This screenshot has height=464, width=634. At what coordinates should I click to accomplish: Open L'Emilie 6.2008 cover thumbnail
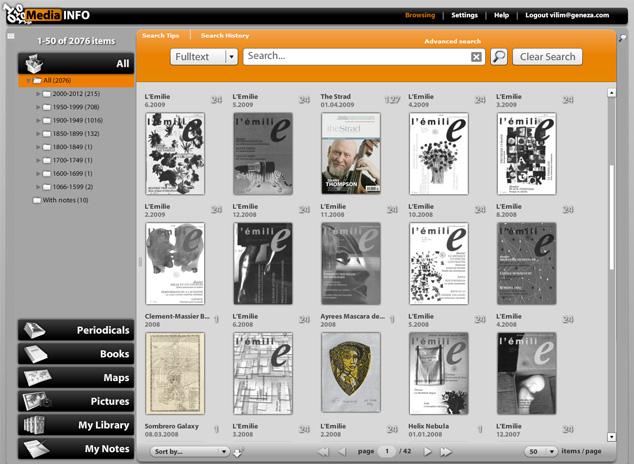click(263, 373)
